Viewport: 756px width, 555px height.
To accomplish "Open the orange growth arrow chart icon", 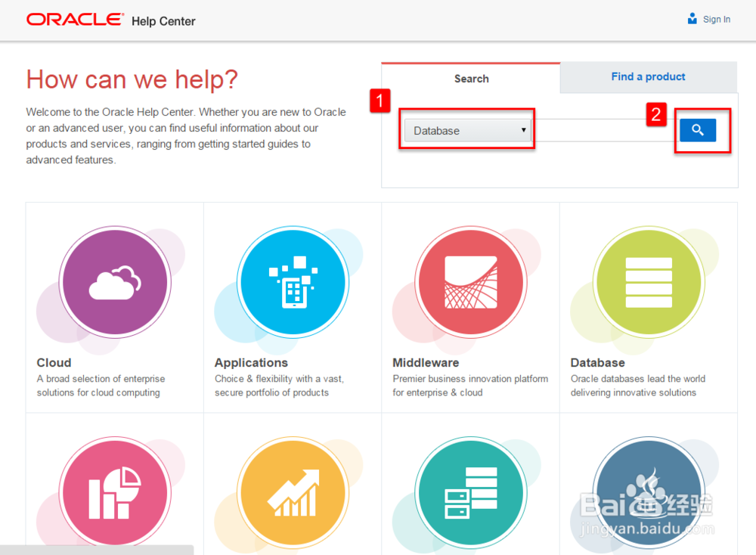I will 293,493.
